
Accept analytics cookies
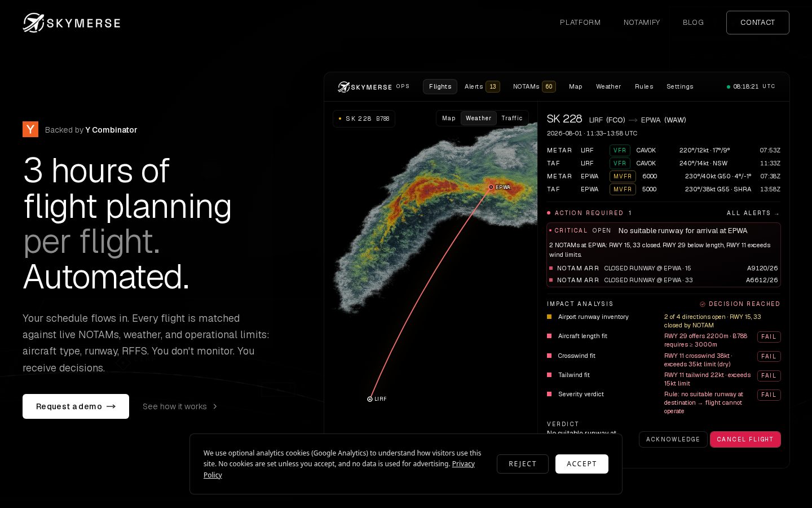(582, 464)
